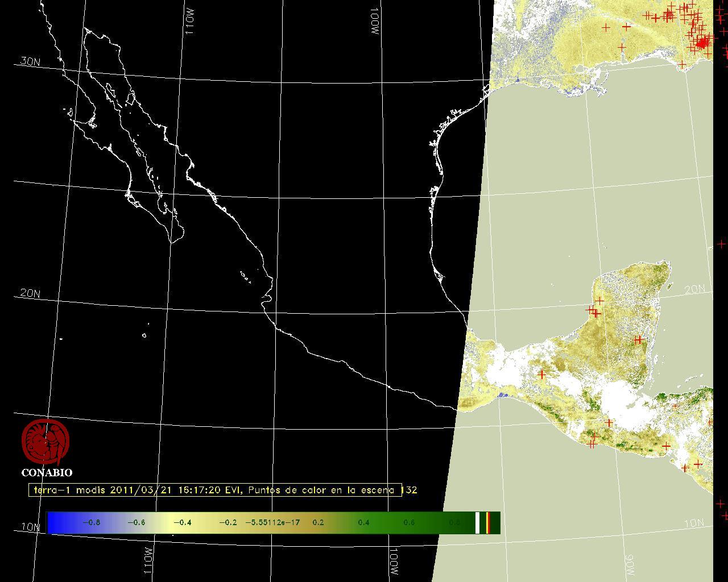The image size is (728, 582).
Task: Click the 20N latitude label at left edge
Action: tap(30, 293)
